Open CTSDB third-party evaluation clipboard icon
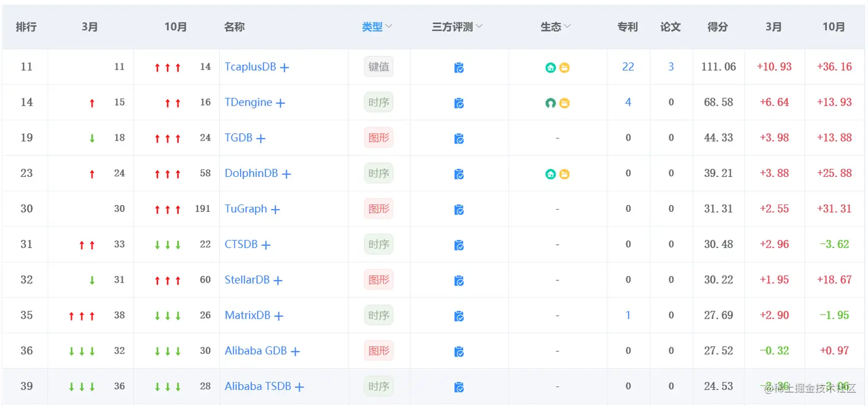This screenshot has height=406, width=868. [x=459, y=245]
